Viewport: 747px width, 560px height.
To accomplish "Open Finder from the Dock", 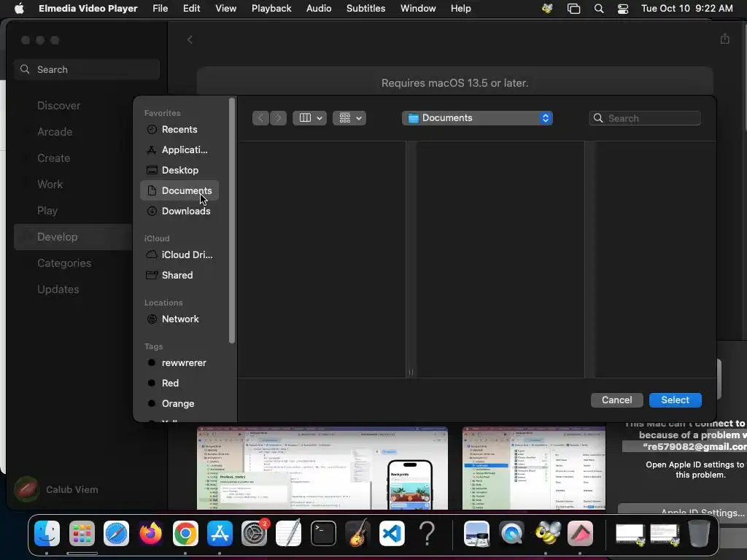I will click(47, 533).
